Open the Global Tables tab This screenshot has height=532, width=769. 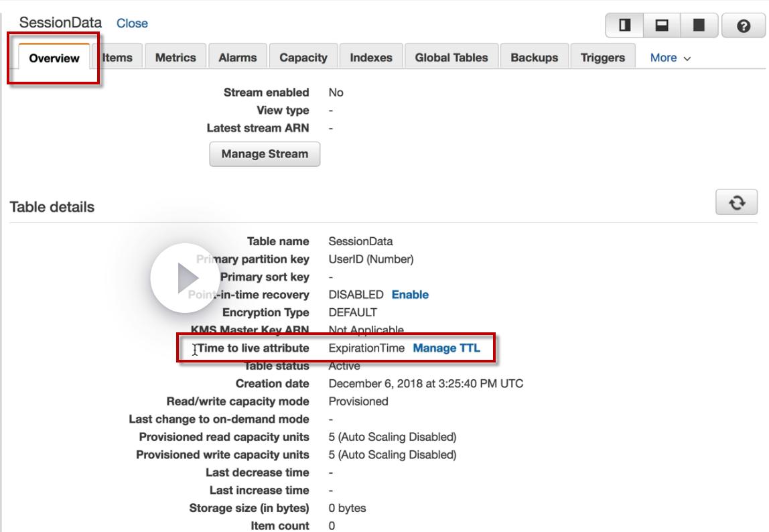click(x=451, y=58)
